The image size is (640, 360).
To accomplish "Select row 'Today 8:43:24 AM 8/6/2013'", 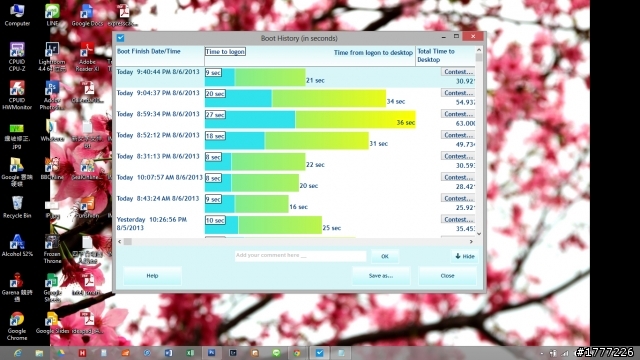I will coord(296,204).
